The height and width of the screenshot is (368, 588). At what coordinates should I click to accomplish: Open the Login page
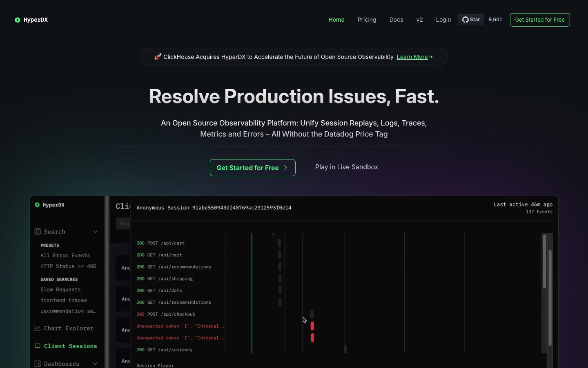pos(443,20)
